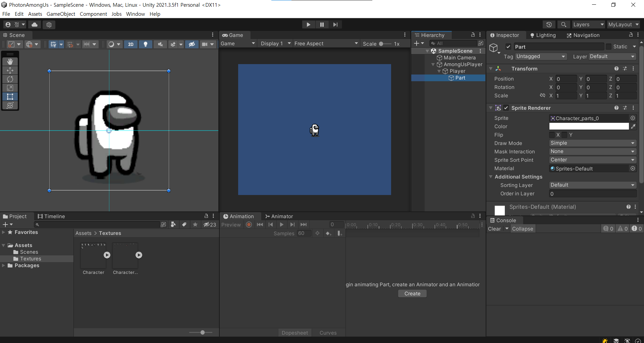Select the Transform tool in Scene toolbar
The width and height of the screenshot is (644, 343).
(x=10, y=105)
